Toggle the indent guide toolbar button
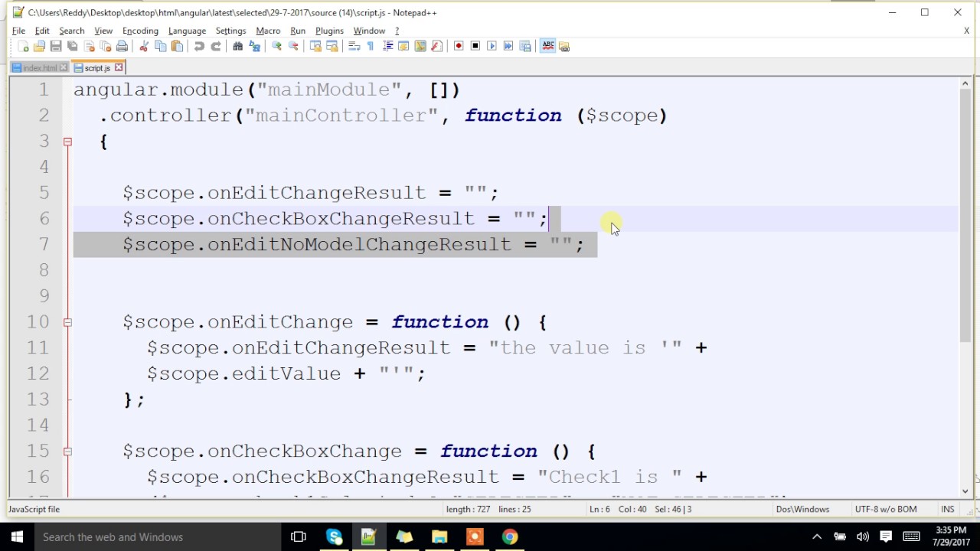The height and width of the screenshot is (551, 980). pos(388,46)
